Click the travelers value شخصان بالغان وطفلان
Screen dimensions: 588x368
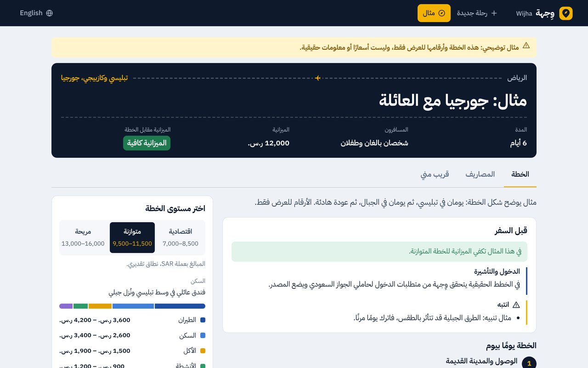tap(374, 143)
